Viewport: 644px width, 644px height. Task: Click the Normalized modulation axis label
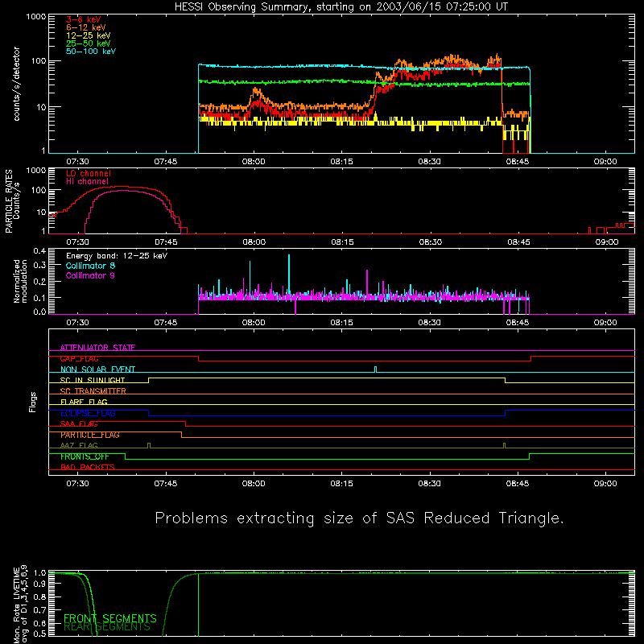click(20, 281)
